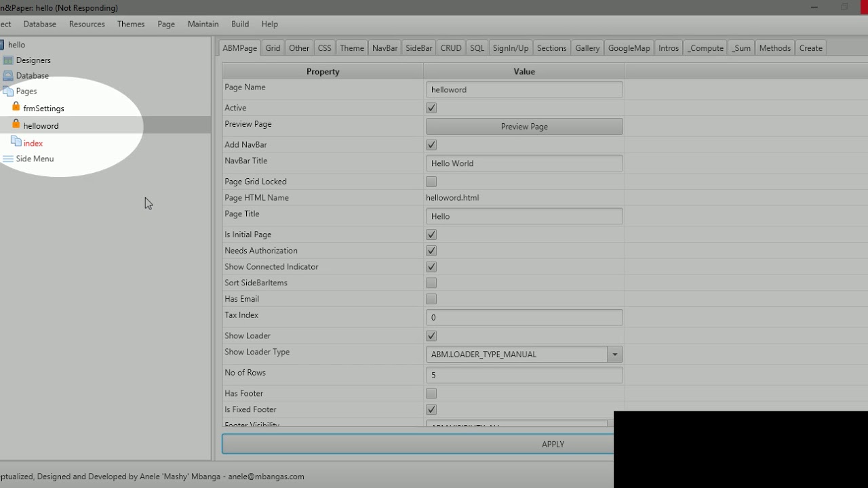Screen dimensions: 868x488
Task: Click the Page Title input field
Action: point(524,216)
